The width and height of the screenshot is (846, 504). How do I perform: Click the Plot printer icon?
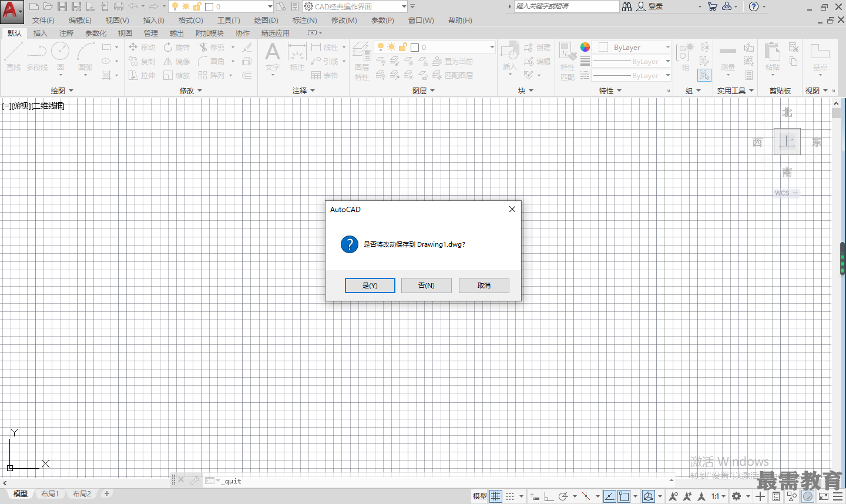[119, 6]
